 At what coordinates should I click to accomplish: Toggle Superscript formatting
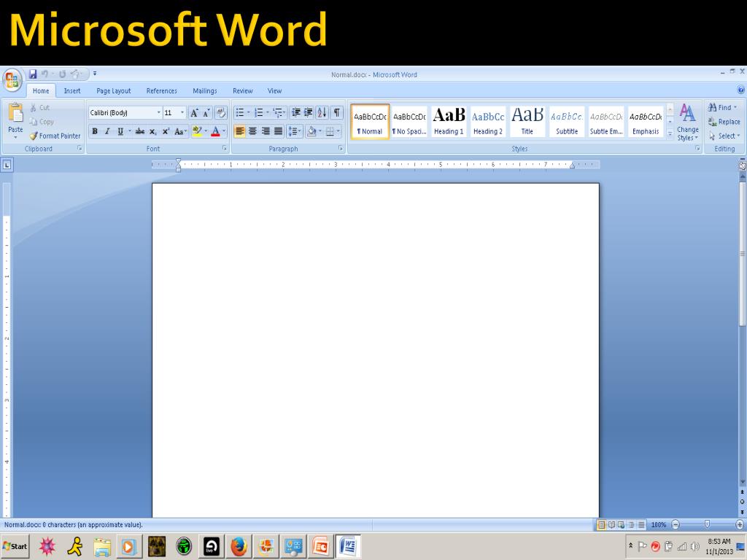pos(166,131)
